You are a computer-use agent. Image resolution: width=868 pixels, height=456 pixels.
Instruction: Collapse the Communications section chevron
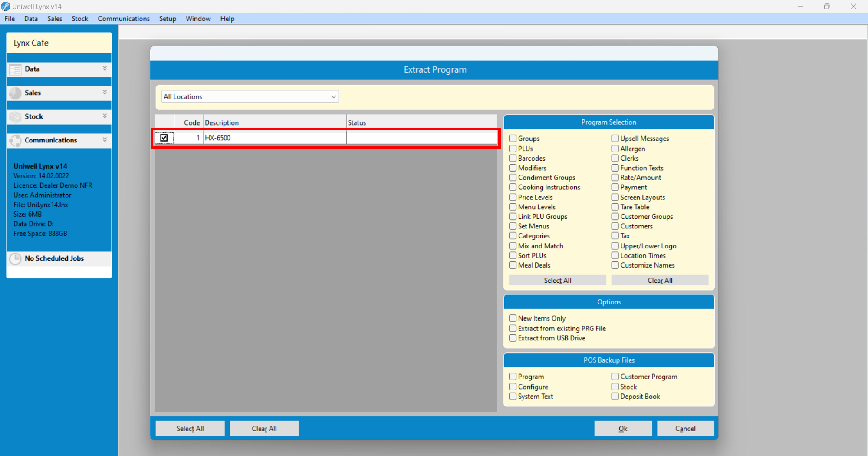(104, 140)
